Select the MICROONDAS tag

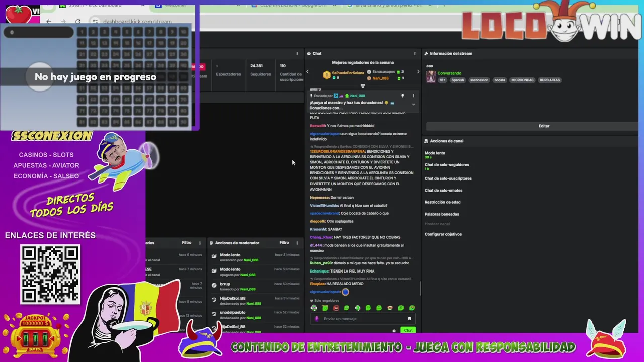pyautogui.click(x=522, y=80)
